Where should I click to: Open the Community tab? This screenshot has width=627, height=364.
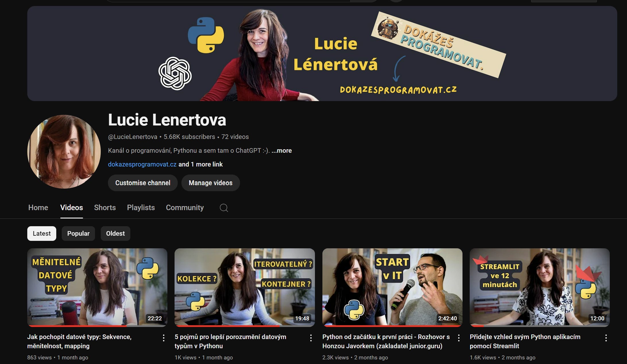(185, 208)
